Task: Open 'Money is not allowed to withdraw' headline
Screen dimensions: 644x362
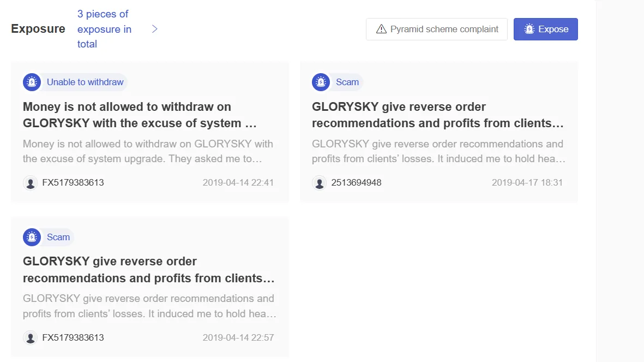Action: pos(140,115)
